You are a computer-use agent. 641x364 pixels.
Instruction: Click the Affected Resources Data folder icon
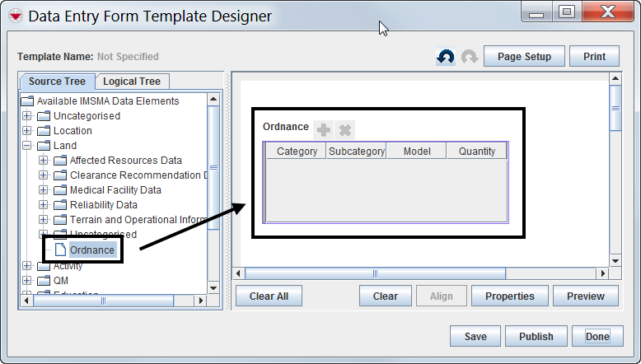click(59, 161)
